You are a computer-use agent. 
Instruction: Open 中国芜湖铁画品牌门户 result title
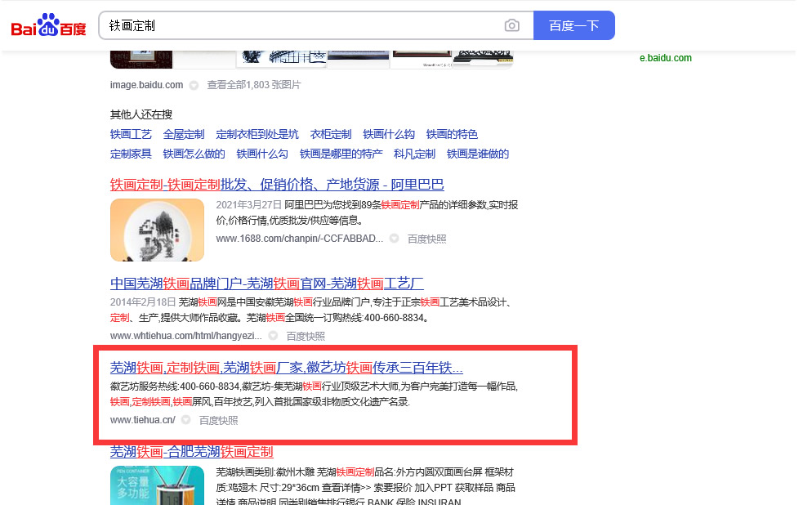pos(266,284)
